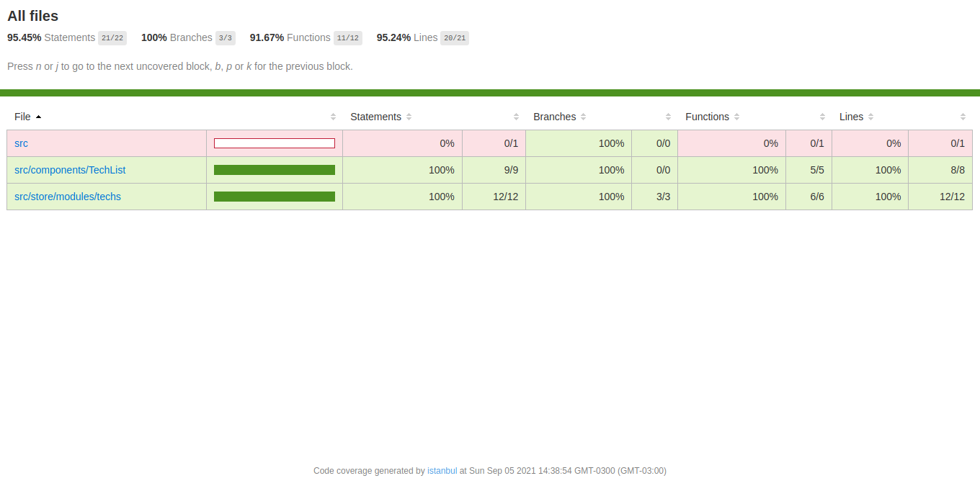The height and width of the screenshot is (486, 980).
Task: Click src row Branches 100% cell
Action: [579, 143]
